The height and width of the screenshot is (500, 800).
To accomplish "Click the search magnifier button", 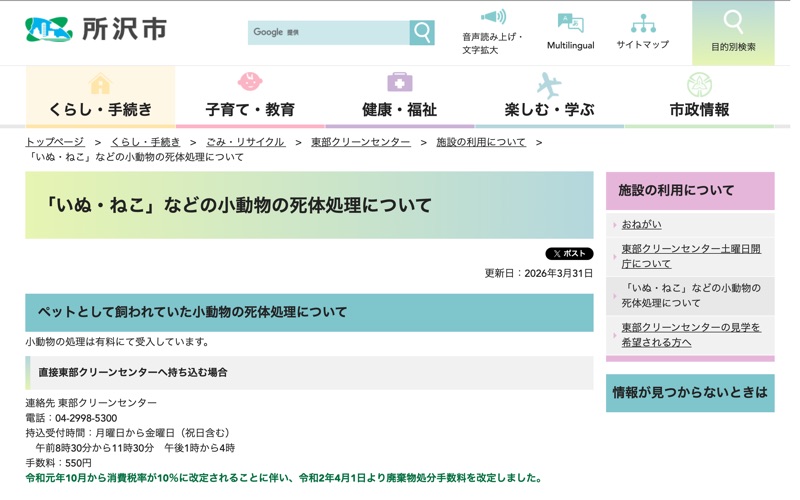I will (422, 33).
